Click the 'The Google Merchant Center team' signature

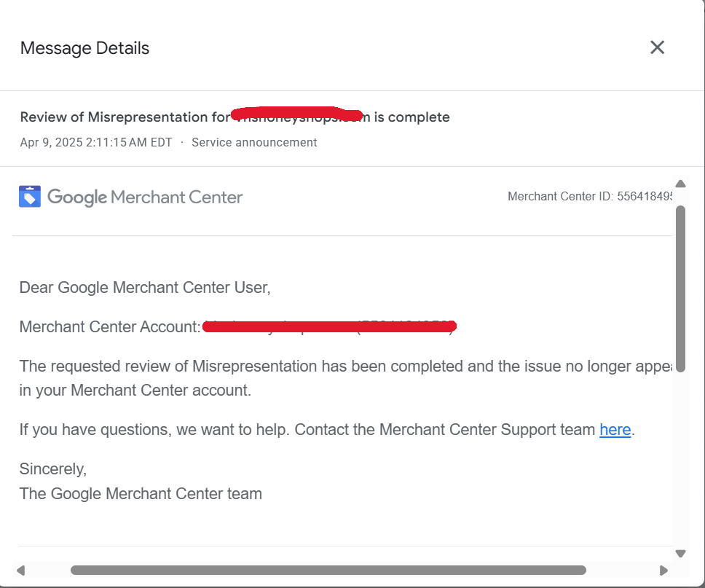[141, 494]
